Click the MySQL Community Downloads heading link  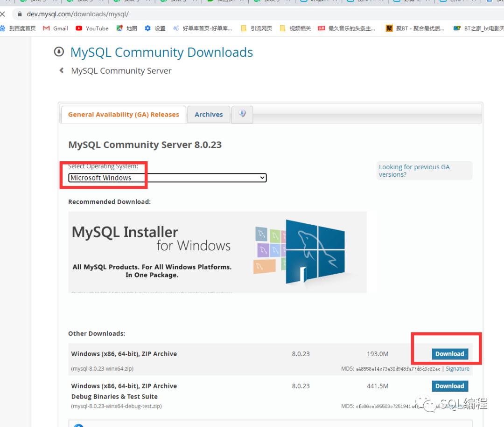[x=161, y=52]
